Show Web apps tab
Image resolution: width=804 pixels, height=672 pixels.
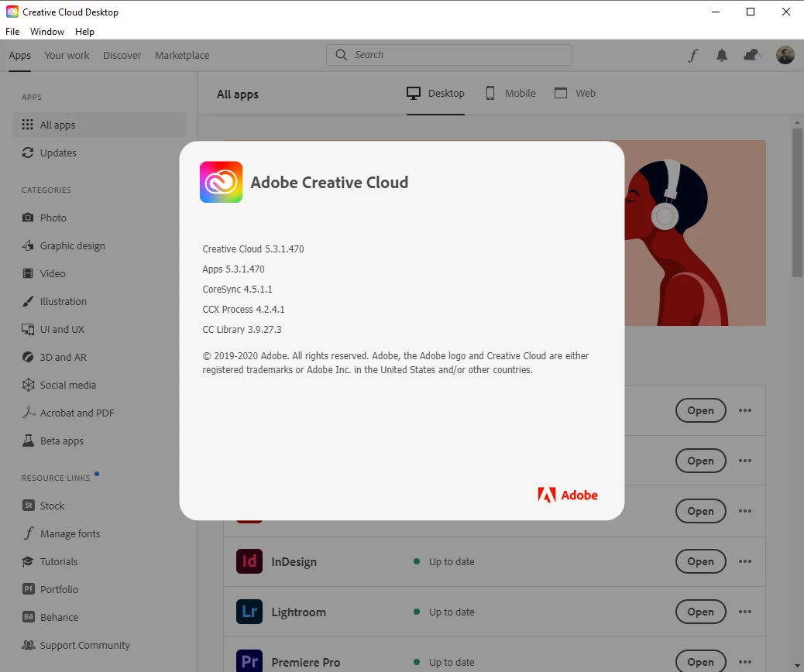coord(575,94)
